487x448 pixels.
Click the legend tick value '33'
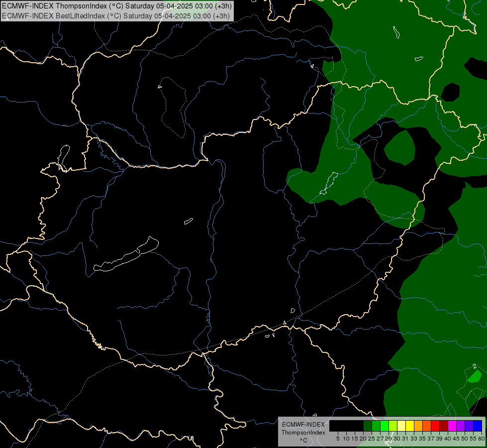coord(414,439)
